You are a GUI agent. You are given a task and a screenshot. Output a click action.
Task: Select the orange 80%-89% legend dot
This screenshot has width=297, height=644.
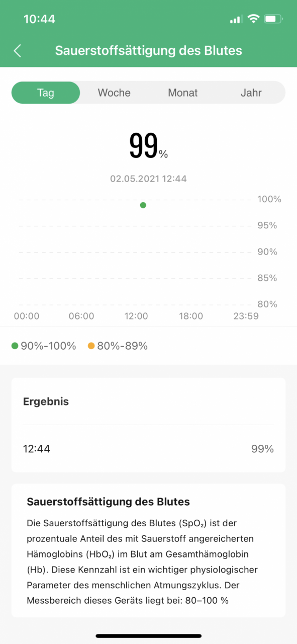[91, 346]
